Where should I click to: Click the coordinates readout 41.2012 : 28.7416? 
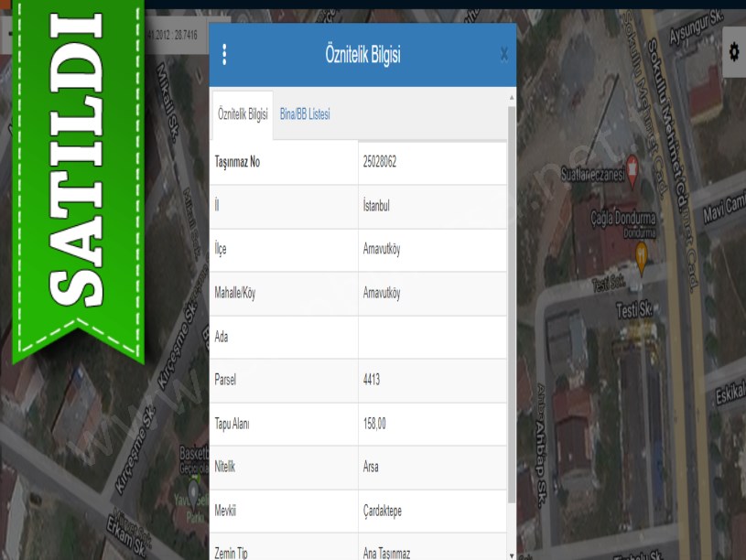tap(172, 34)
